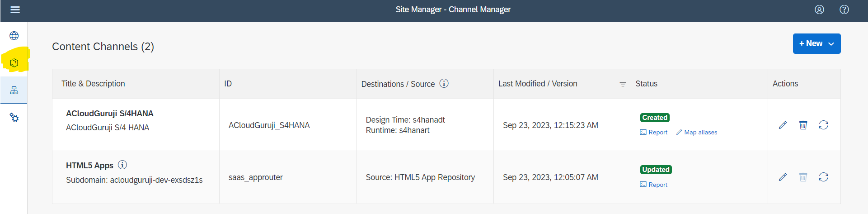Edit the HTML5 Apps channel
Image resolution: width=868 pixels, height=214 pixels.
(783, 177)
